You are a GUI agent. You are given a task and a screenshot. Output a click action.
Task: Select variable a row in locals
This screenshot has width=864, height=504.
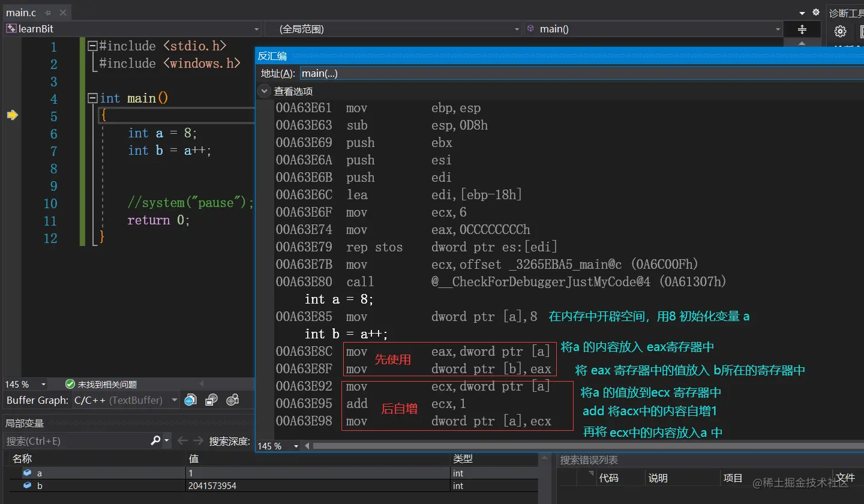(273, 473)
